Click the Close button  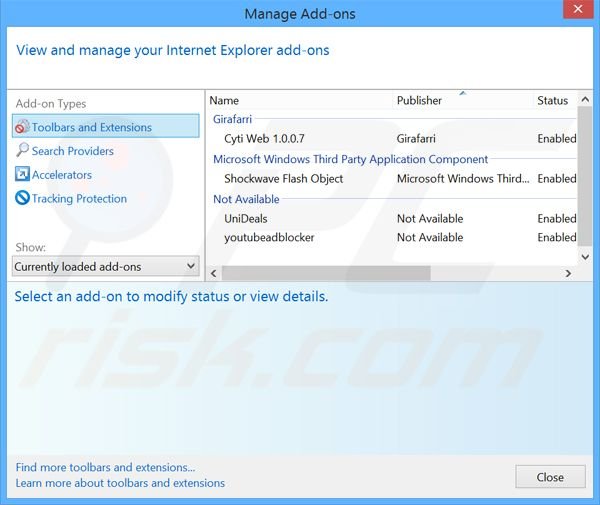pos(550,477)
